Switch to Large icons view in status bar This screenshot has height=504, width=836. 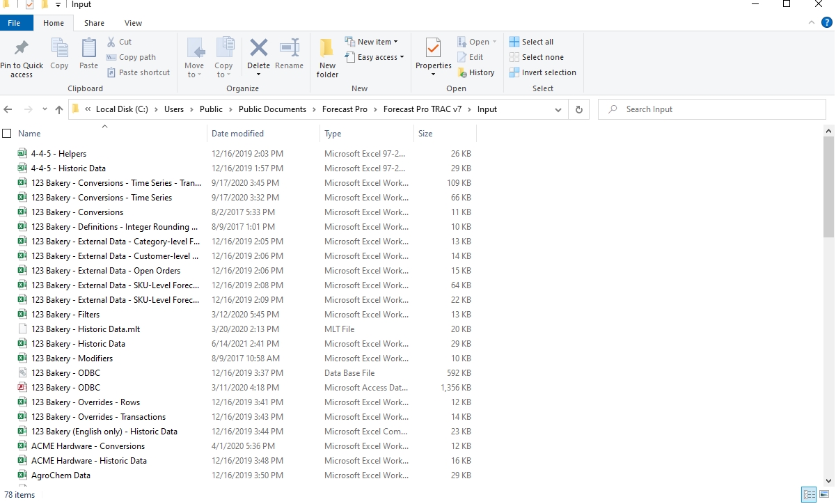click(823, 495)
